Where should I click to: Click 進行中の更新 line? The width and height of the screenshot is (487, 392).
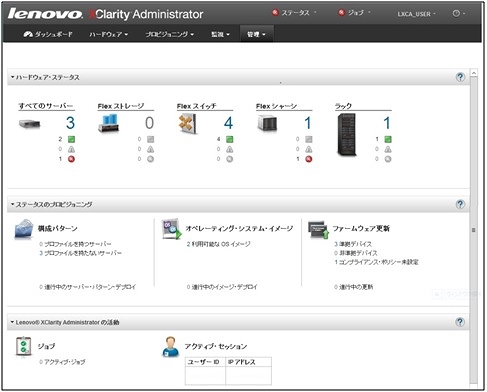pyautogui.click(x=354, y=287)
